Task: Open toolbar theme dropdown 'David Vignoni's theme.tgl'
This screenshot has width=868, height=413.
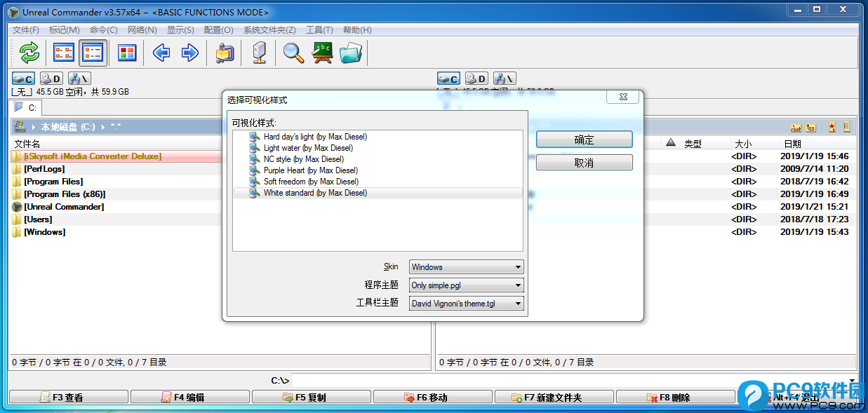Action: [x=467, y=304]
